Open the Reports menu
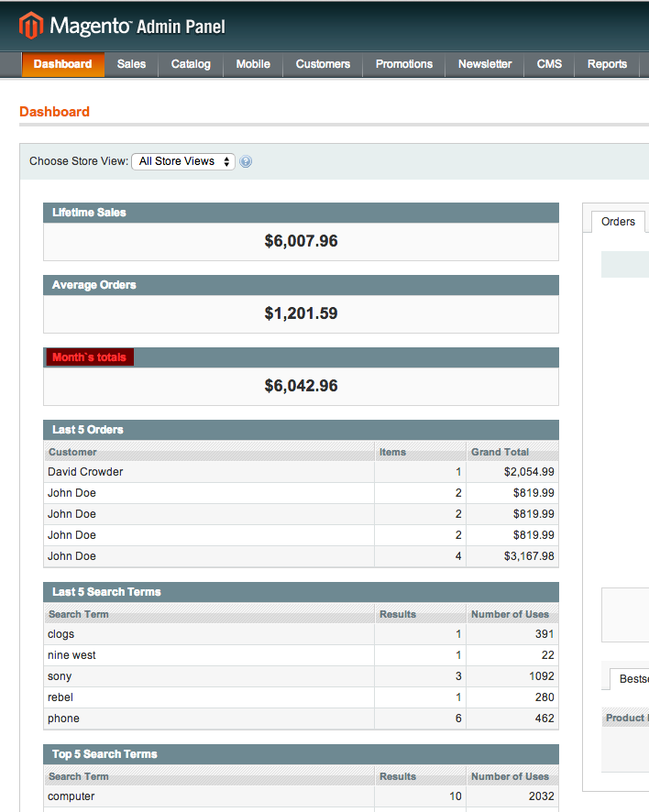 [607, 64]
